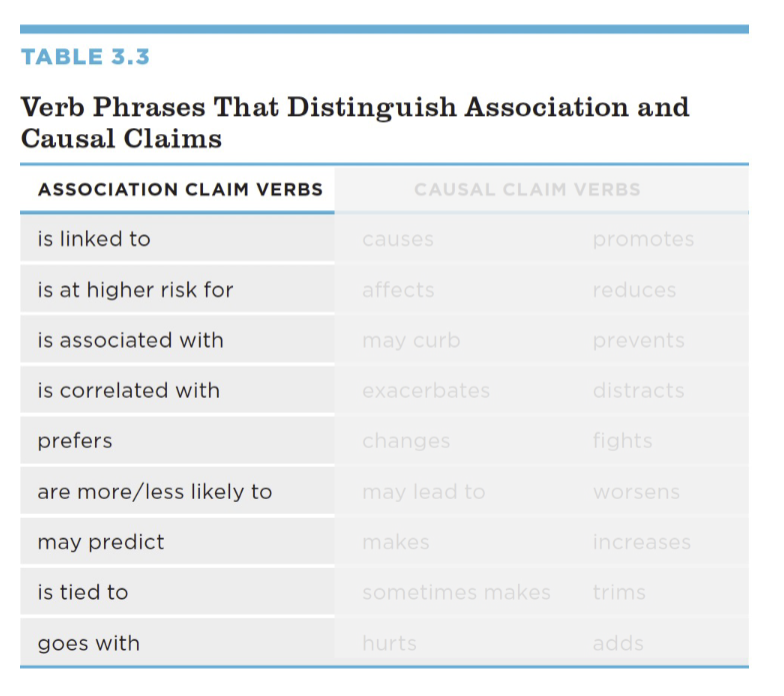Click the "increases" entry
The height and width of the screenshot is (696, 784).
[641, 542]
